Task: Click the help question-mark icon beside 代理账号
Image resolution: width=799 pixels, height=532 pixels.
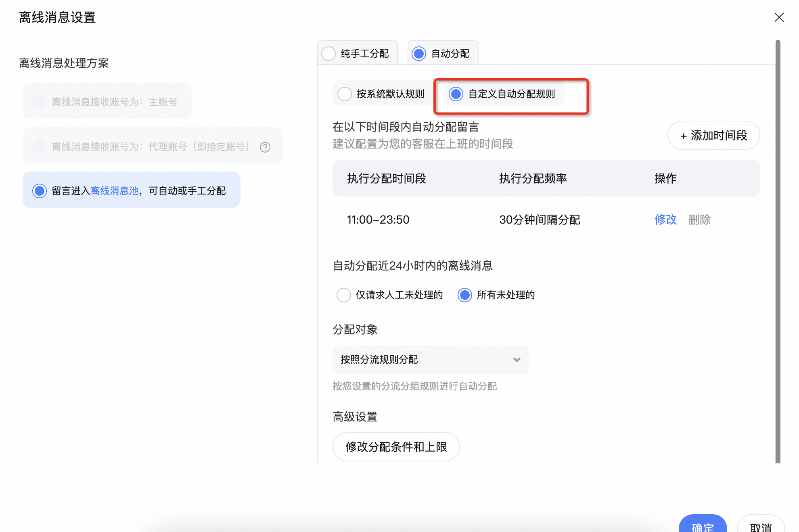Action: [265, 147]
